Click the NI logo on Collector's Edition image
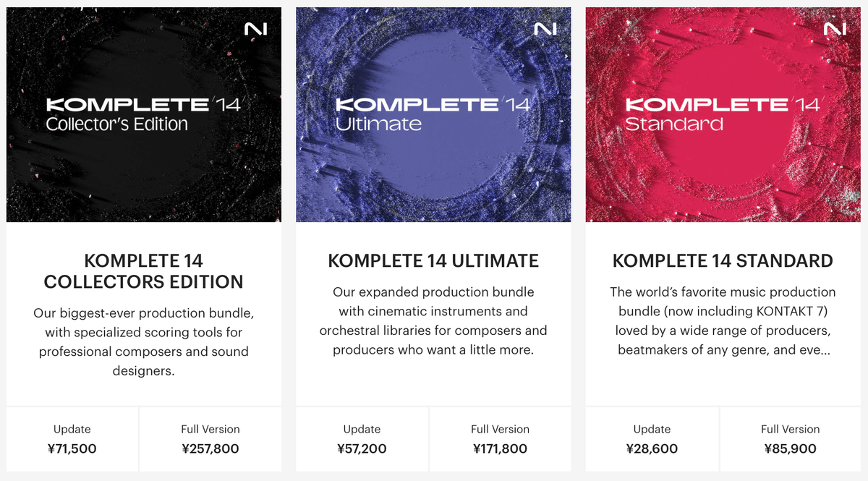Screen dimensions: 868x481 (x=256, y=29)
